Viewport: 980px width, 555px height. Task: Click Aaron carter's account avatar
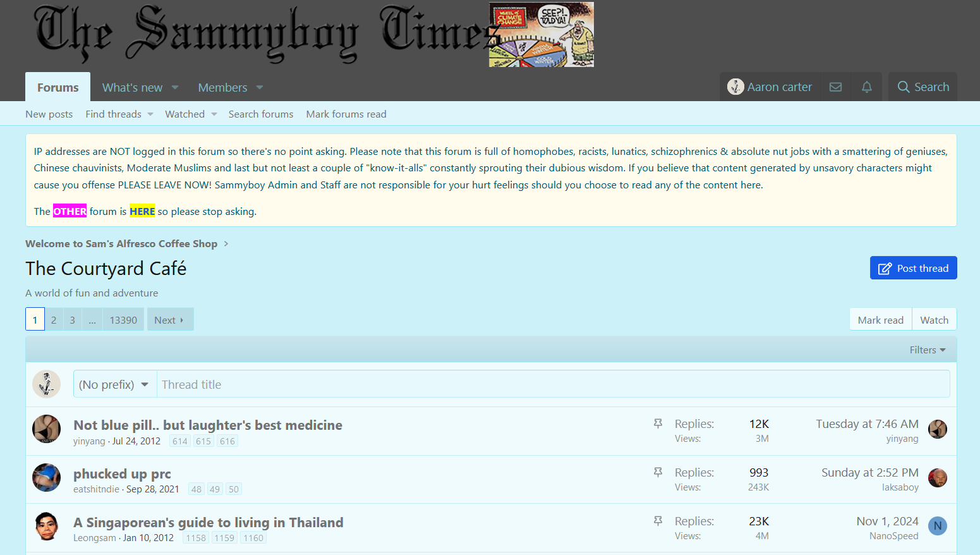[735, 87]
